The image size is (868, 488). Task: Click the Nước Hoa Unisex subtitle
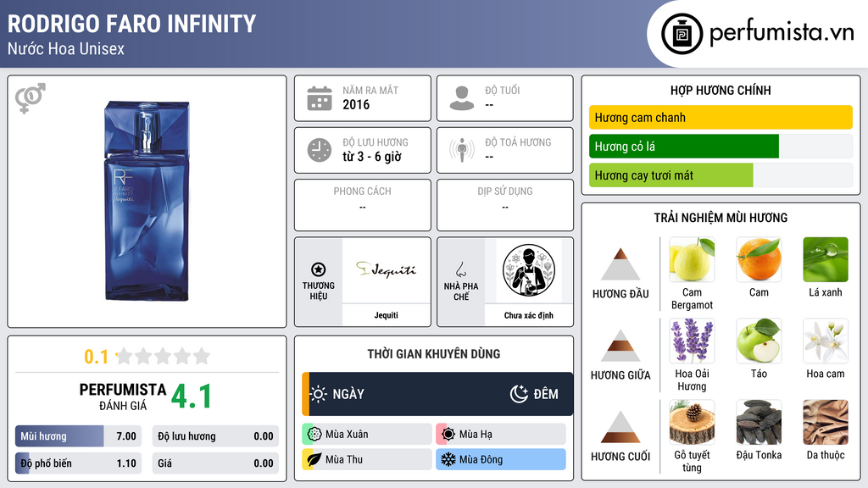[x=66, y=49]
